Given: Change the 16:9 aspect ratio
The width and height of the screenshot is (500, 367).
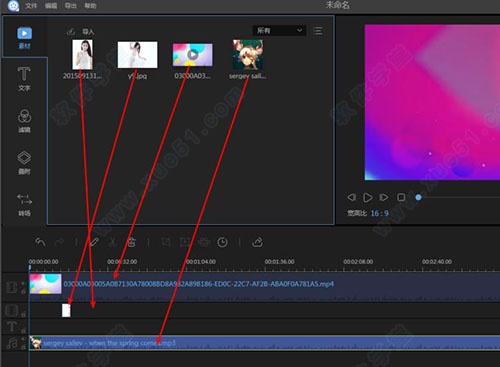Looking at the screenshot, I should tap(380, 213).
